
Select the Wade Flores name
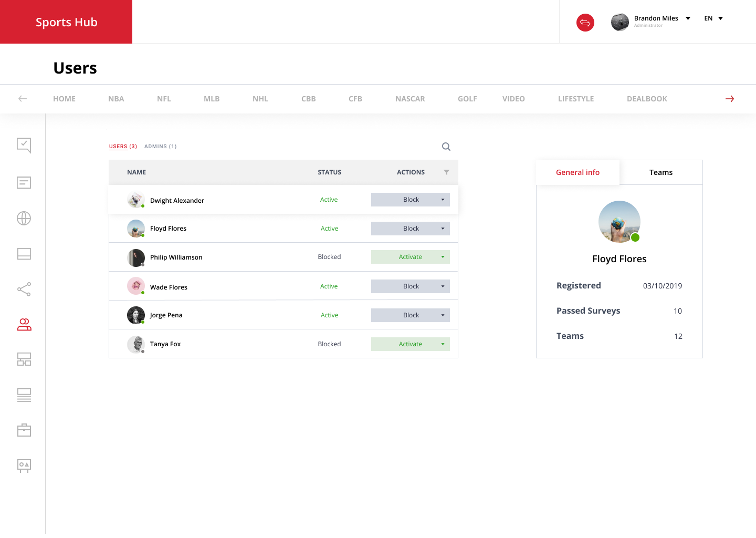[169, 287]
